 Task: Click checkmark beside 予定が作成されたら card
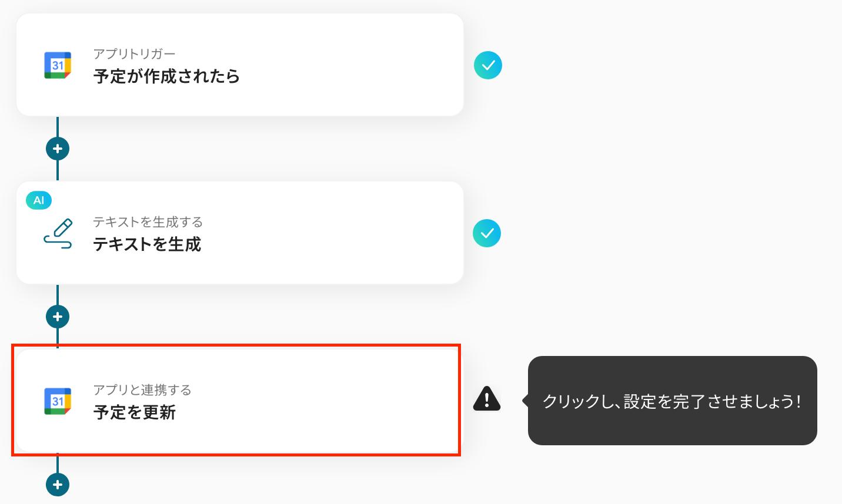point(488,65)
